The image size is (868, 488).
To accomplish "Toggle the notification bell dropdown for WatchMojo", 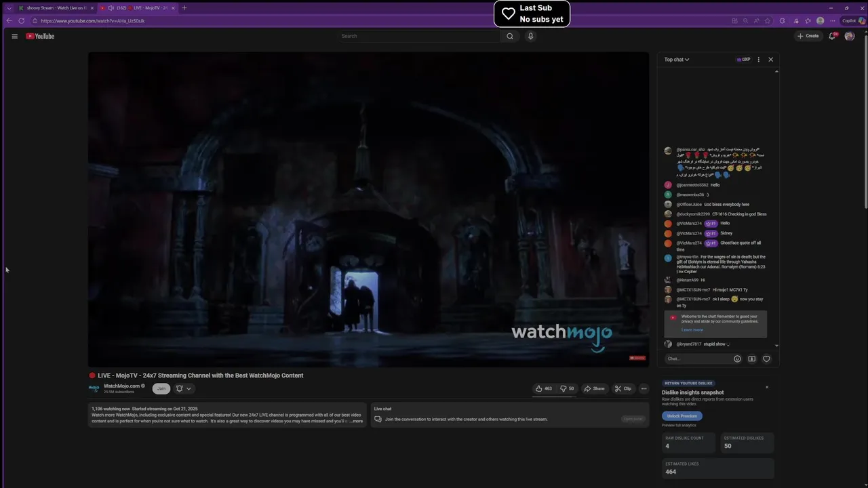I will (183, 388).
